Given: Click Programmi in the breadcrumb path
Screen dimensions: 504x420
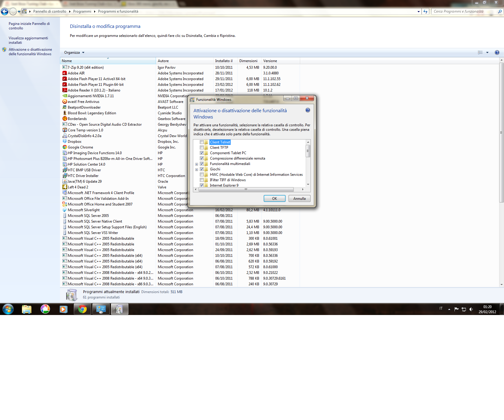Looking at the screenshot, I should tap(82, 11).
